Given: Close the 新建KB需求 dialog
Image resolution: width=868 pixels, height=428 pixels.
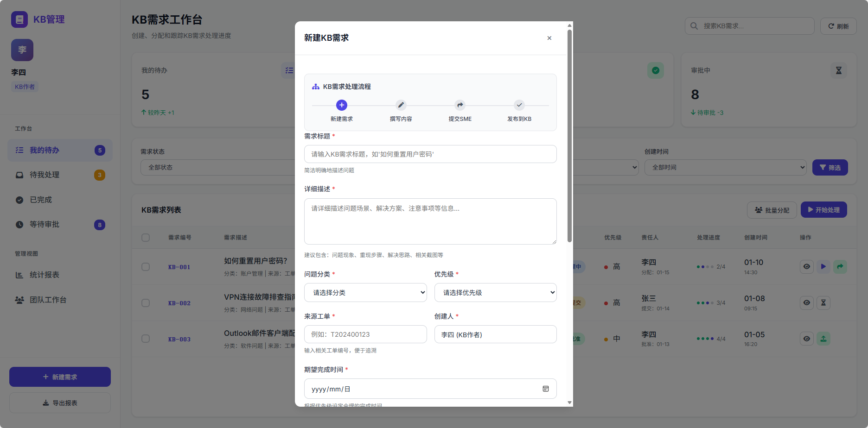Looking at the screenshot, I should tap(549, 38).
